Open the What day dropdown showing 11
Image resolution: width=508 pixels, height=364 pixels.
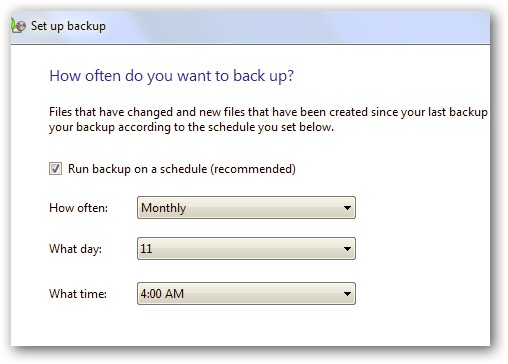tap(246, 249)
